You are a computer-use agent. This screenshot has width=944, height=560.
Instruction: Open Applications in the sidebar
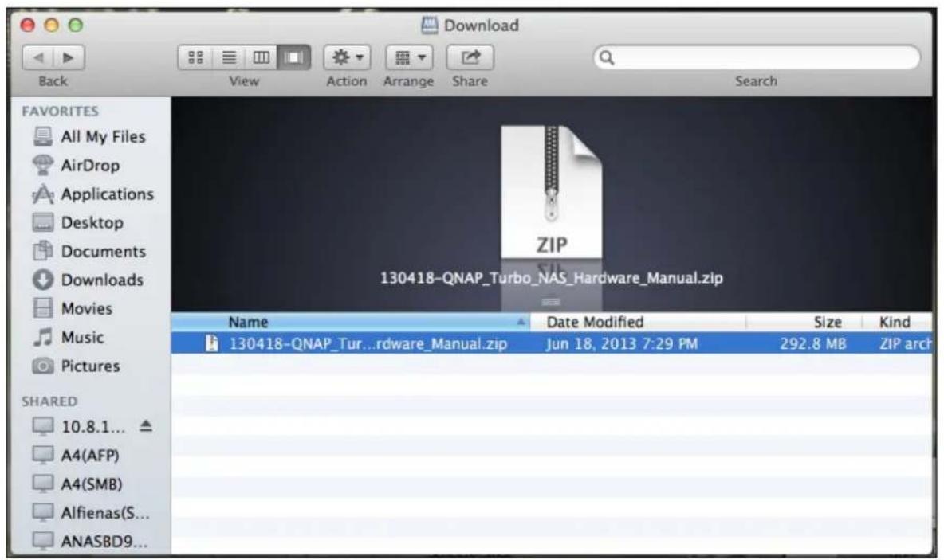pyautogui.click(x=93, y=194)
